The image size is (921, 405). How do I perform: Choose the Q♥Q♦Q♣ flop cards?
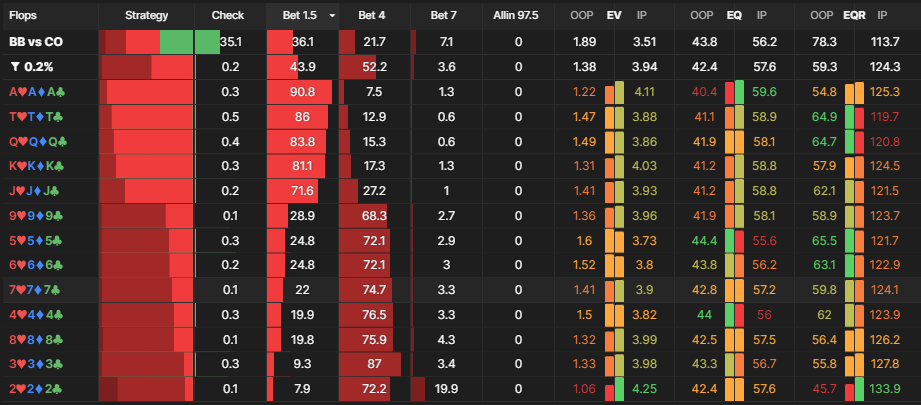37,141
